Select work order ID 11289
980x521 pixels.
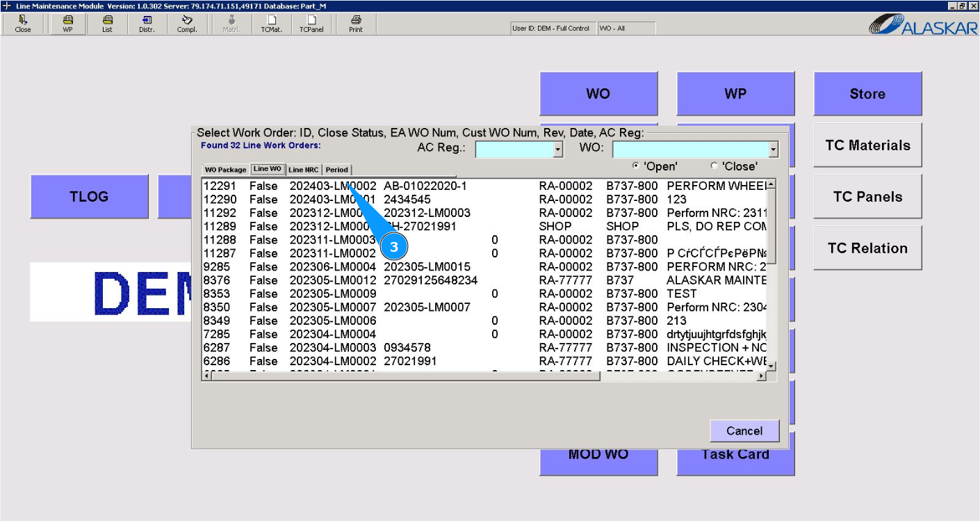click(x=220, y=227)
